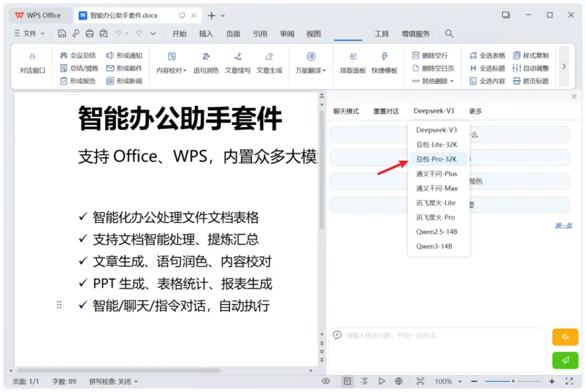Click the 文章生成 article generation icon
Image resolution: width=586 pixels, height=392 pixels.
click(269, 57)
